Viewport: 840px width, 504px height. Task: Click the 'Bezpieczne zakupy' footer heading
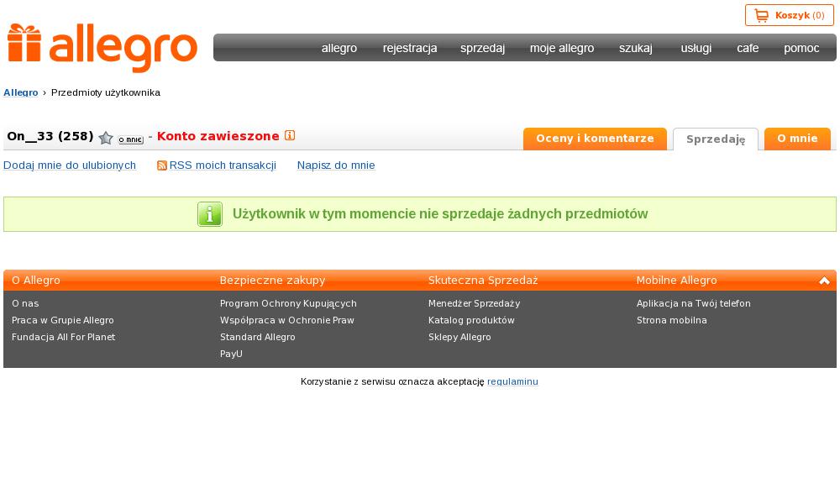coord(273,280)
